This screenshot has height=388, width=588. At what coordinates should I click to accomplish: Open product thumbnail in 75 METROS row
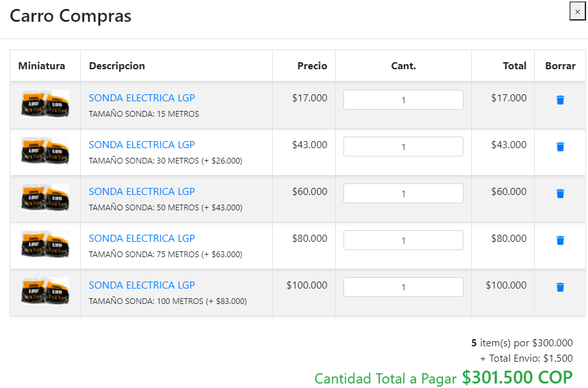tap(45, 244)
